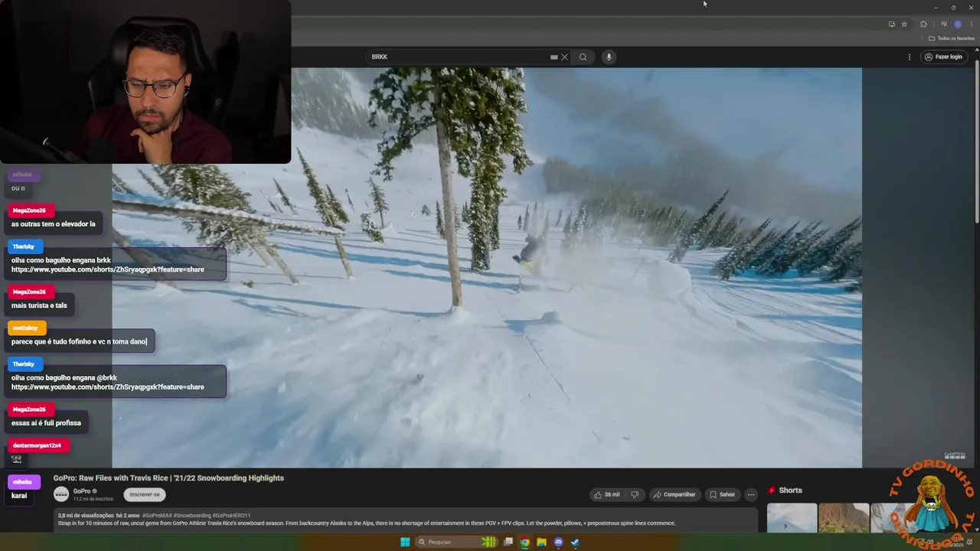The height and width of the screenshot is (551, 980).
Task: Open the Chrome extensions puzzle icon
Action: (923, 24)
